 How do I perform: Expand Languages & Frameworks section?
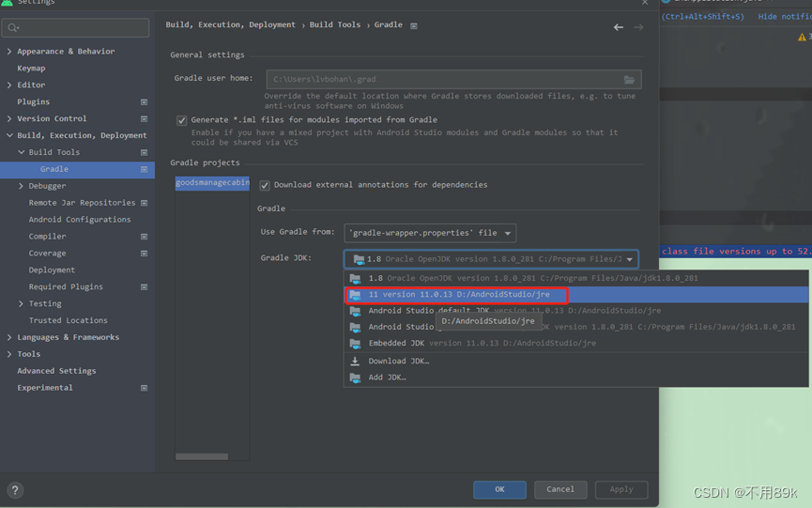point(9,337)
